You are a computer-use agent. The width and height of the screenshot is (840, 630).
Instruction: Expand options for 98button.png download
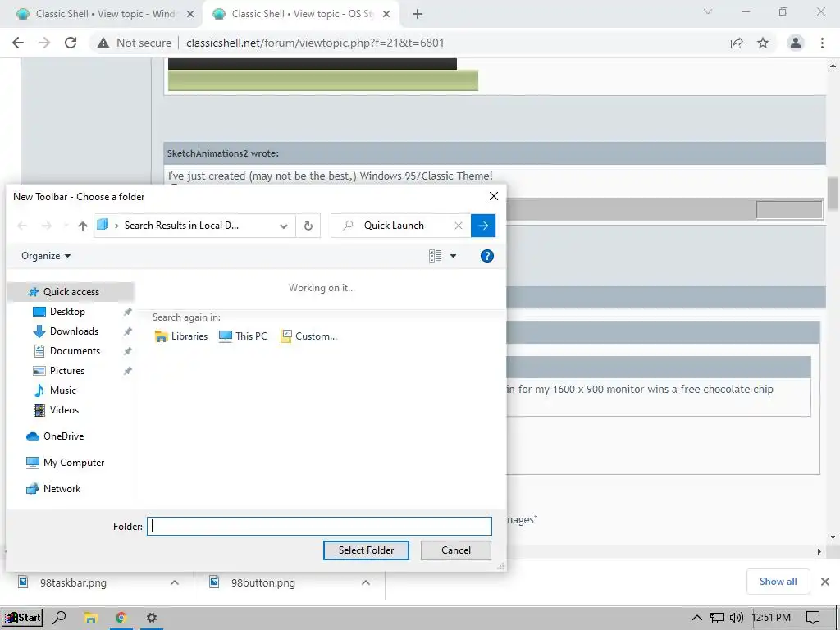point(366,582)
